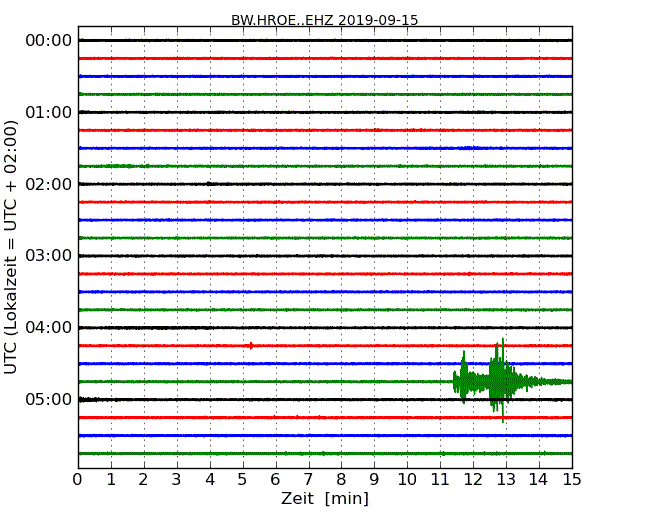650x520 pixels.
Task: Select the 01:00 time label
Action: click(x=49, y=112)
